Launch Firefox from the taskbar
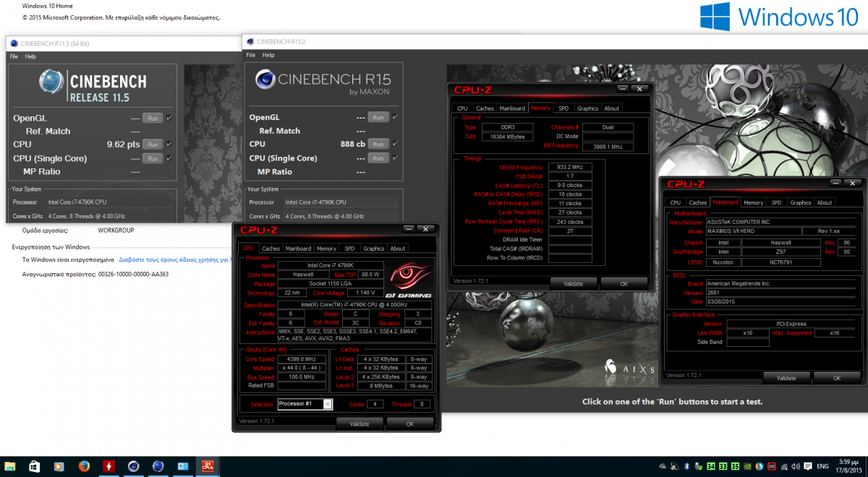 [x=84, y=467]
